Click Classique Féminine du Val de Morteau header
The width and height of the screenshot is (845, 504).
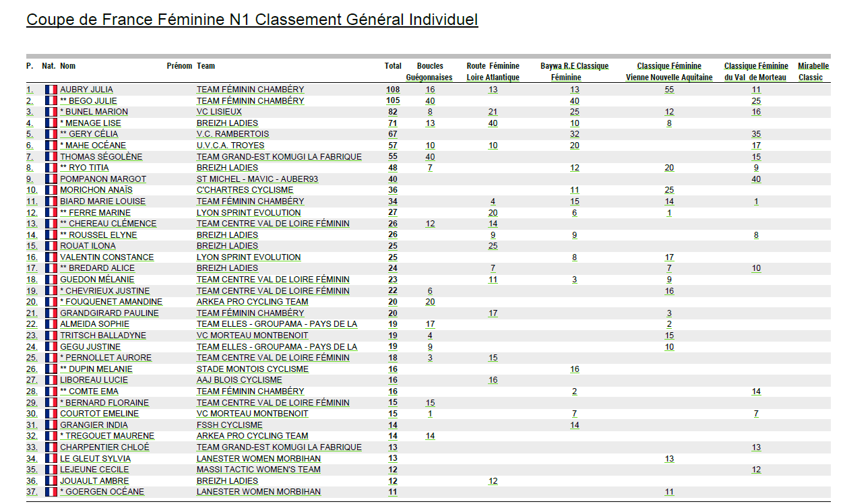coord(756,71)
